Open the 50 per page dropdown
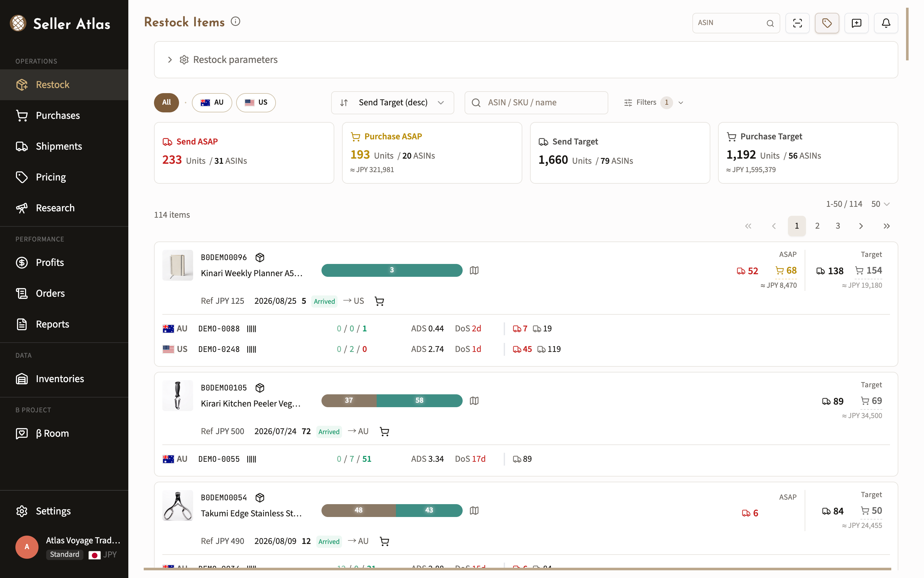This screenshot has height=578, width=924. [880, 204]
